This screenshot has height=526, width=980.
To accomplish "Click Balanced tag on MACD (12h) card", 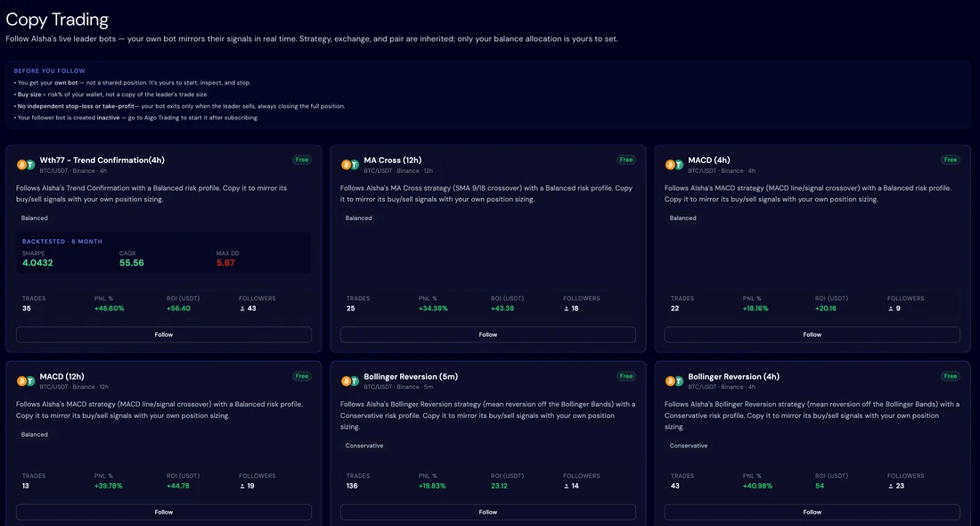I will tap(35, 435).
